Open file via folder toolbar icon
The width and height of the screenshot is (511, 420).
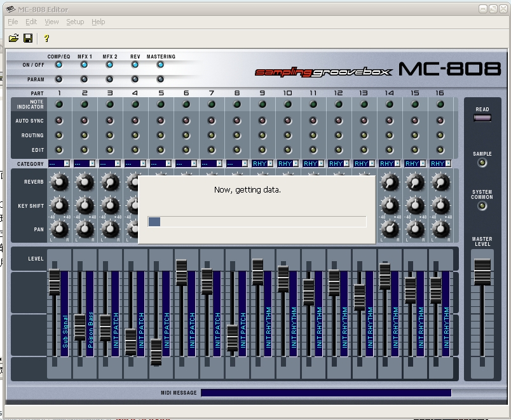14,39
